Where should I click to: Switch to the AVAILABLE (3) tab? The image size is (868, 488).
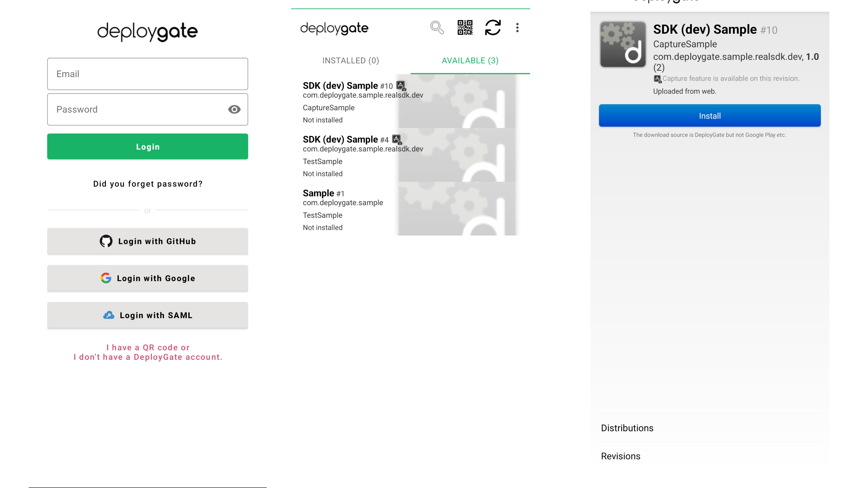[x=470, y=61]
